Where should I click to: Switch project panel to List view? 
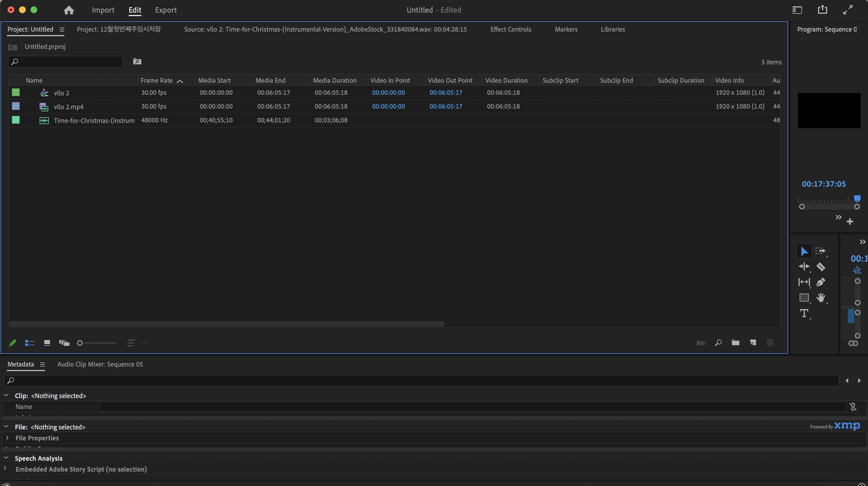click(30, 343)
